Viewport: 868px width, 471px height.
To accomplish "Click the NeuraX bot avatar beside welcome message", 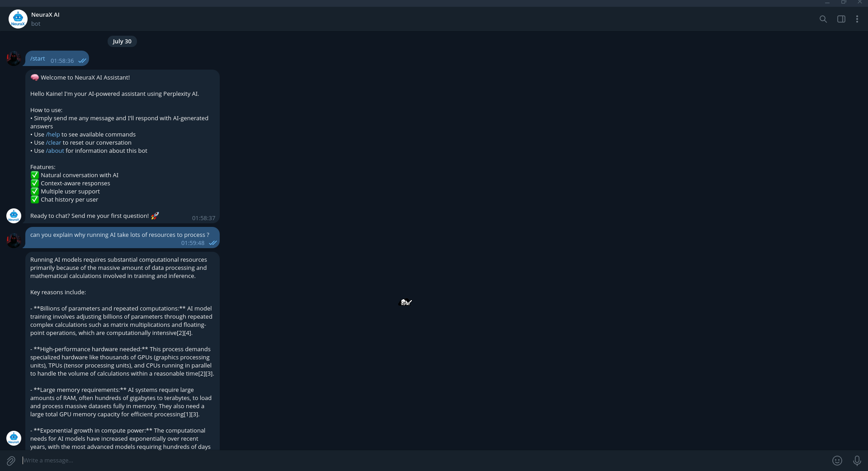I will tap(14, 216).
